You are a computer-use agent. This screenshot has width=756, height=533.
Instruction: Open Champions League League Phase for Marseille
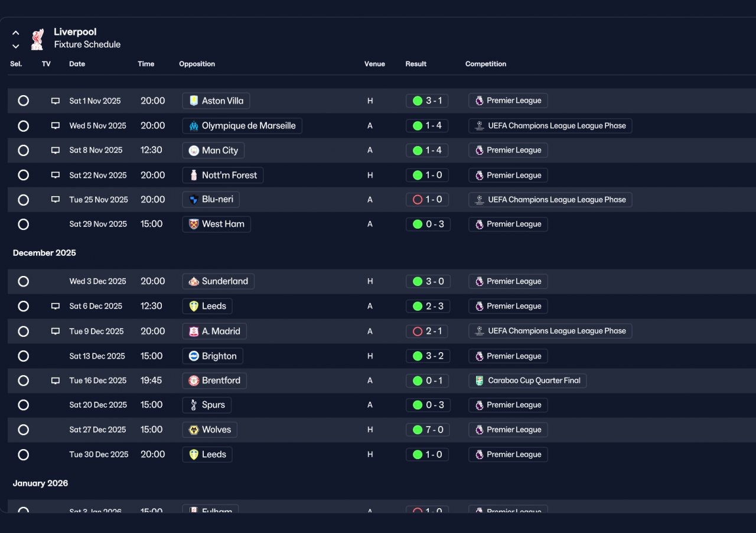tap(550, 126)
